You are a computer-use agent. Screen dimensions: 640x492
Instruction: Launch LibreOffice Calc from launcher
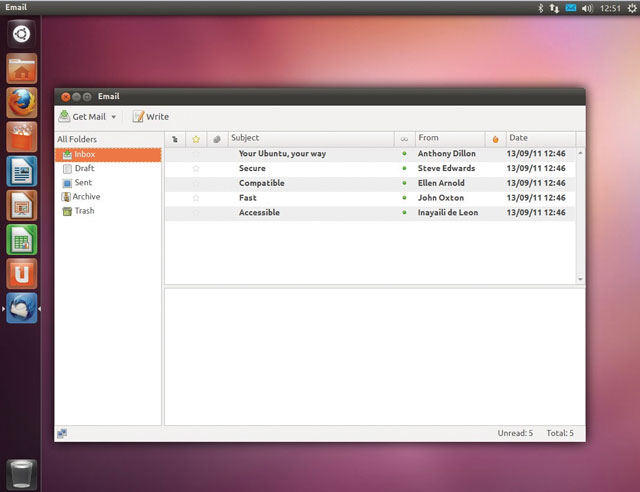pos(22,240)
